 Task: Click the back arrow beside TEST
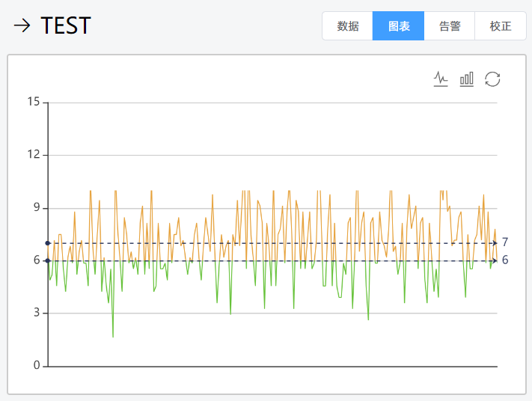pyautogui.click(x=22, y=26)
